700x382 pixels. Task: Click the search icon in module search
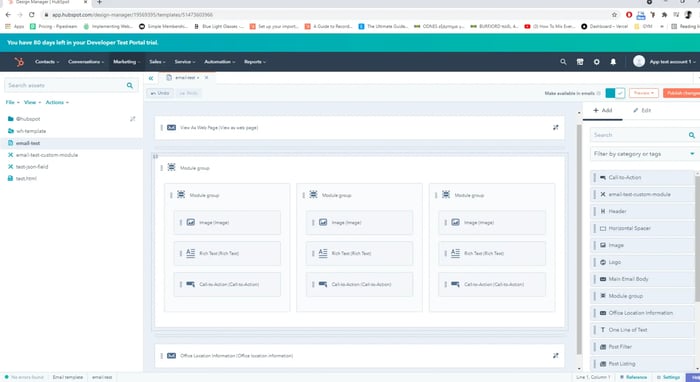pos(692,135)
